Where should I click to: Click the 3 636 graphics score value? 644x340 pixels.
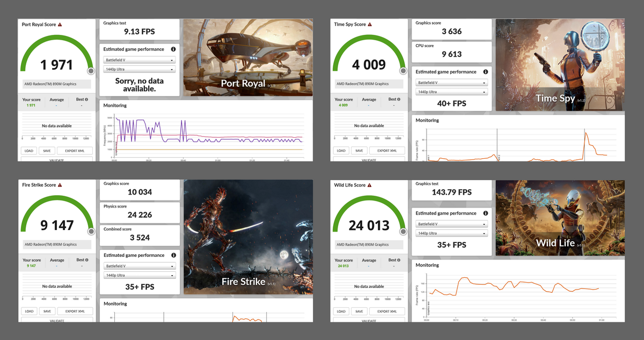(452, 32)
